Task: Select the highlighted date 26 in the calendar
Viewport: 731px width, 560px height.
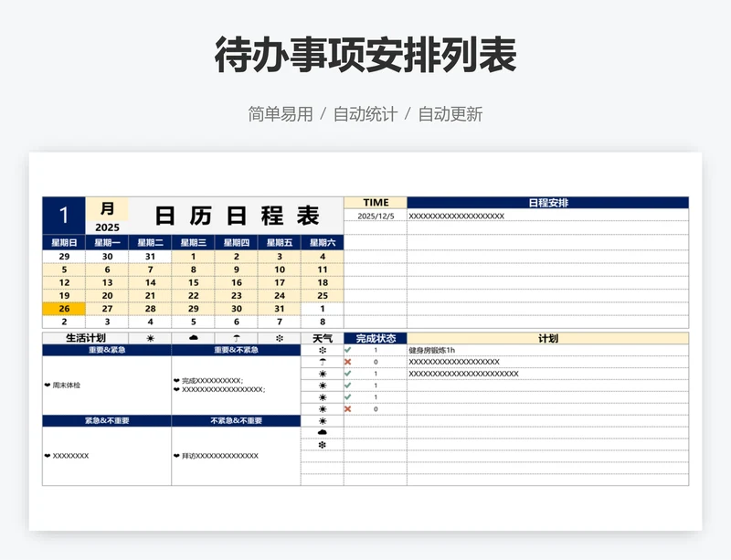Action: click(x=64, y=309)
